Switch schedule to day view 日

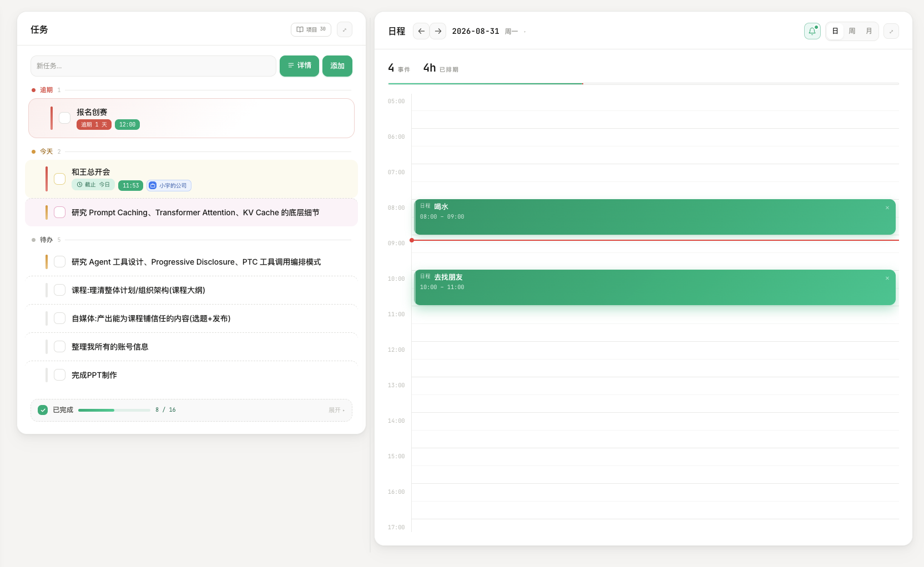pos(835,31)
